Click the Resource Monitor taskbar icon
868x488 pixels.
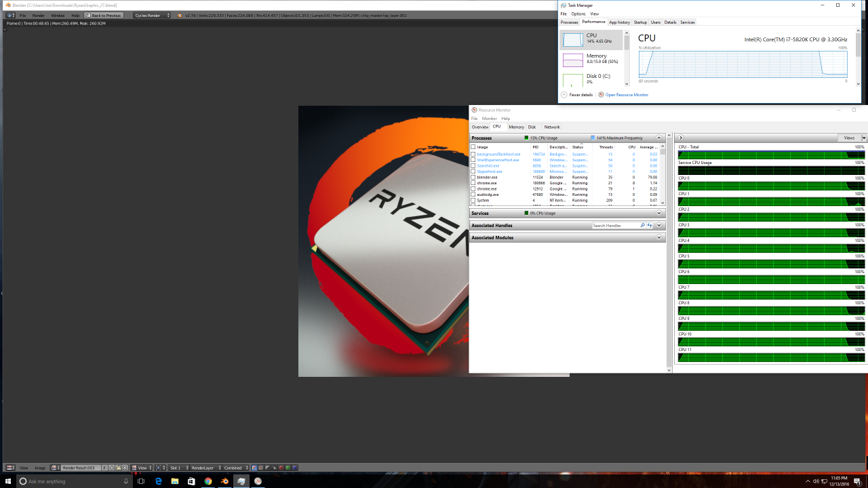[x=258, y=481]
